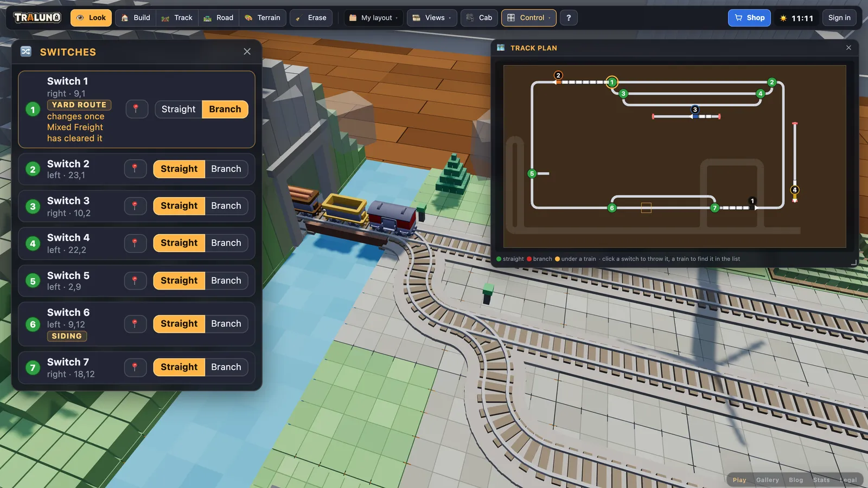Open the Blog link
This screenshot has height=488, width=868.
(796, 480)
